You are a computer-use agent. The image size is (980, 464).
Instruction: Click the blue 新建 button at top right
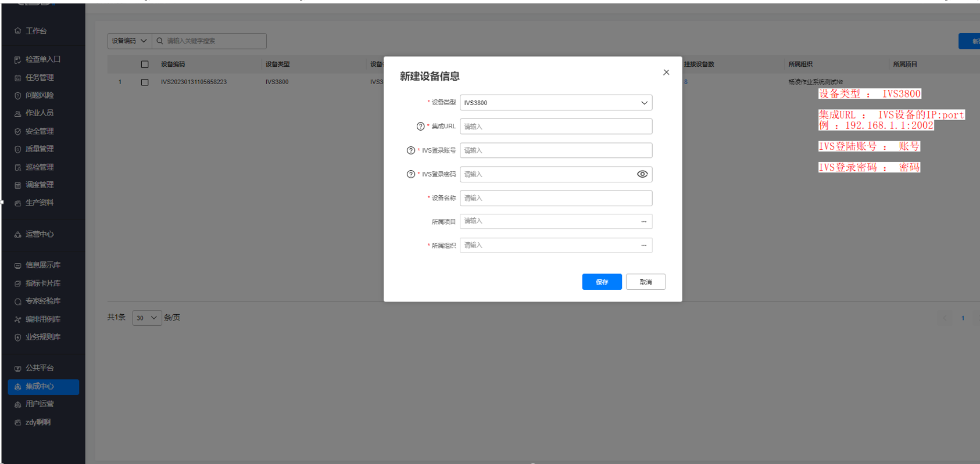click(x=970, y=41)
